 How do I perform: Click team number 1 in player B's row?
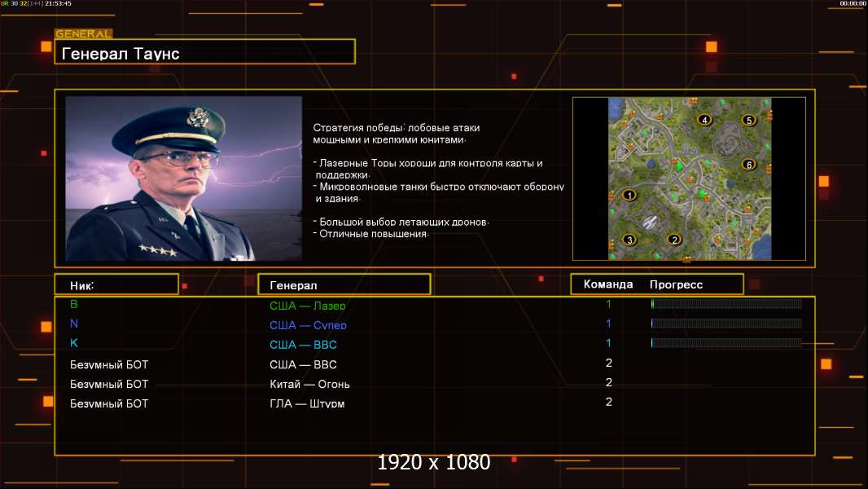[x=608, y=304]
